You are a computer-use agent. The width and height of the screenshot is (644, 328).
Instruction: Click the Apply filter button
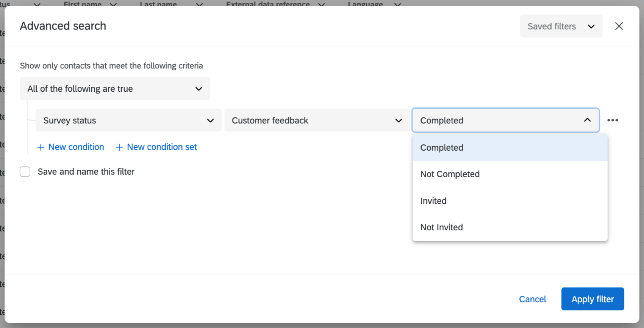tap(592, 299)
